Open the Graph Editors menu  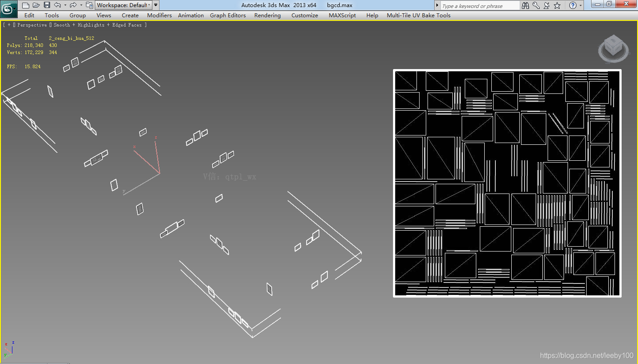[x=228, y=15]
